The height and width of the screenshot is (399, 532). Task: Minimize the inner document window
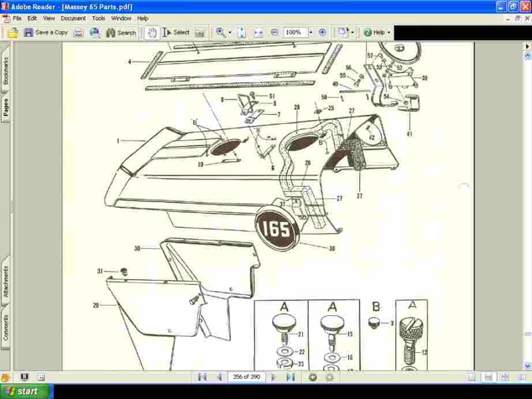tap(508, 19)
